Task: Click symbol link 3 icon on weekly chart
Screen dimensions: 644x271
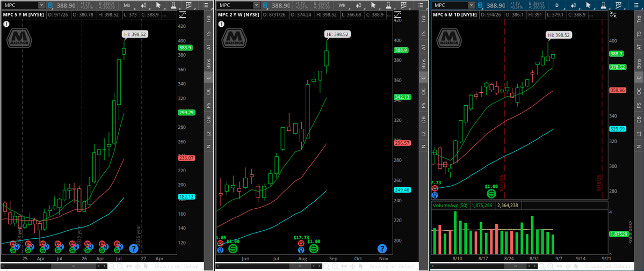Action: pos(265,5)
